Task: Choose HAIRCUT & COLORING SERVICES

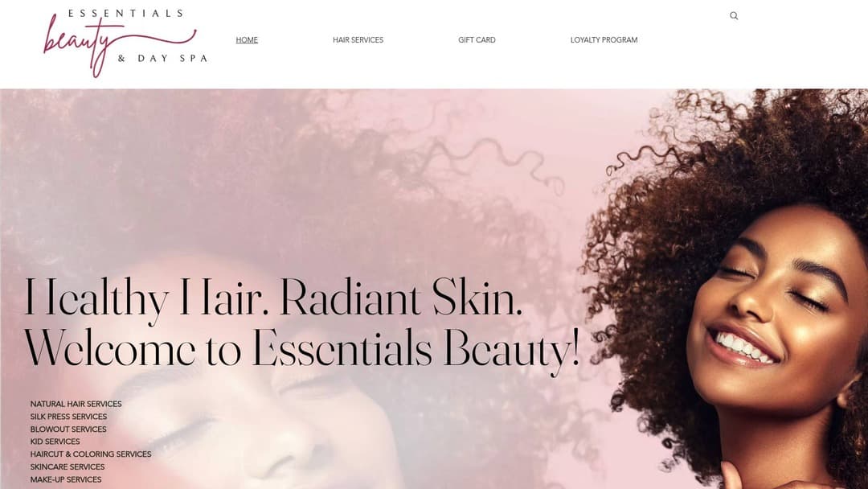Action: point(91,454)
